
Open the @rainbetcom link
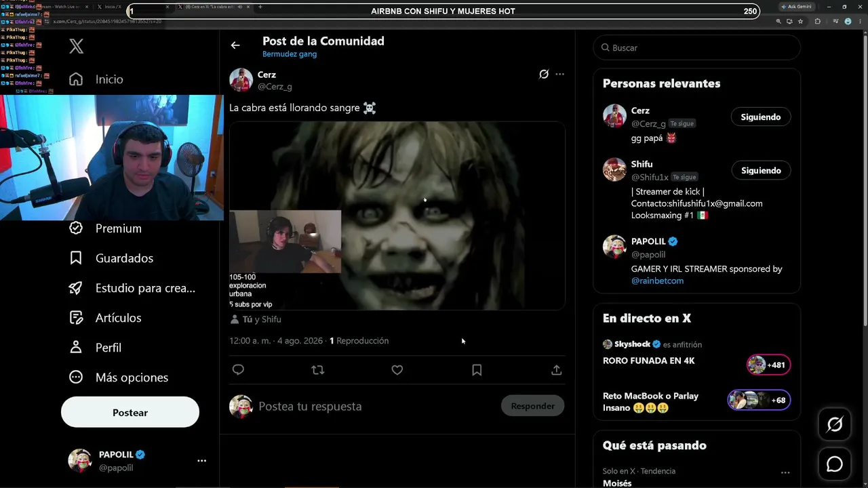[x=657, y=281]
